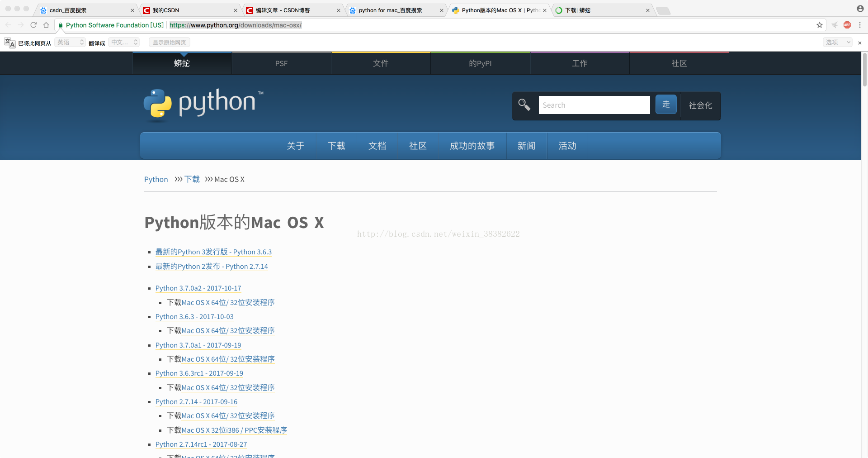868x458 pixels.
Task: Close the translation bar
Action: (x=860, y=43)
